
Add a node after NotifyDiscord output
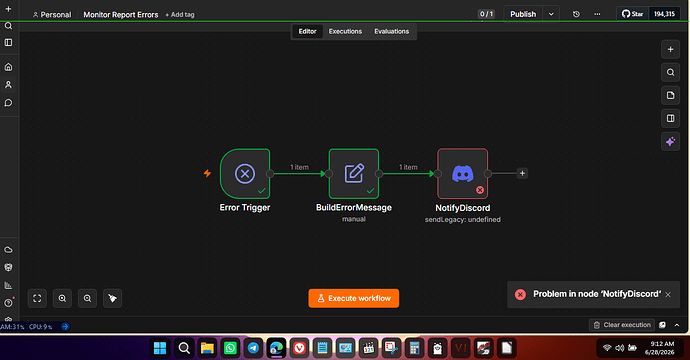(522, 173)
